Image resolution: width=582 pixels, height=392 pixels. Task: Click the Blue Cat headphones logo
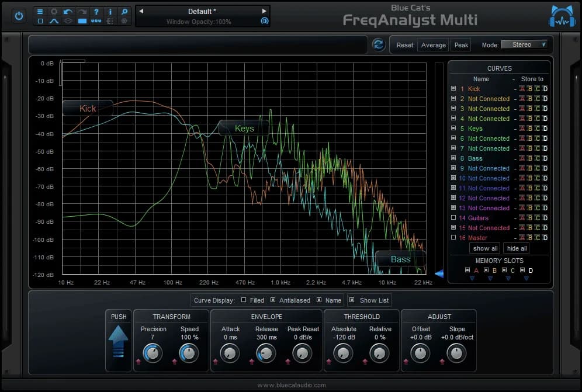pos(562,17)
